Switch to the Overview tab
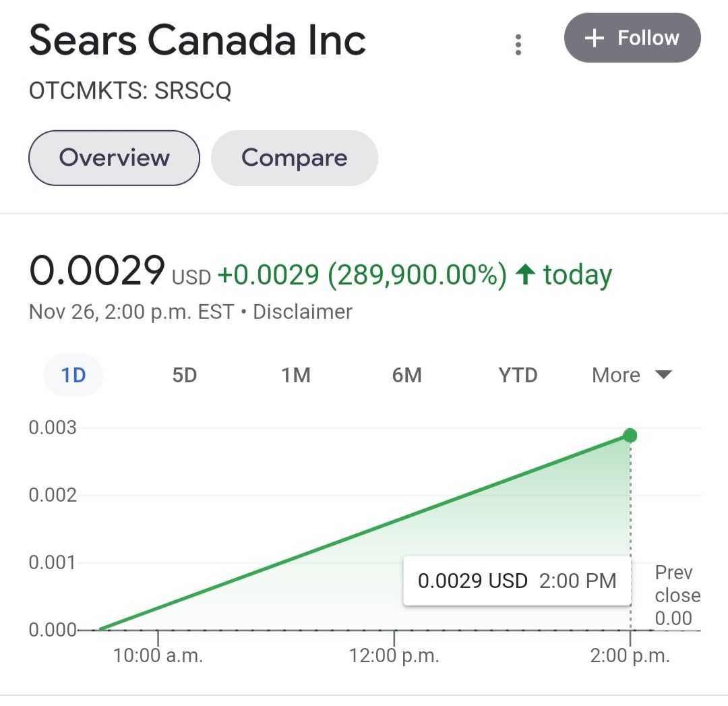 click(114, 158)
